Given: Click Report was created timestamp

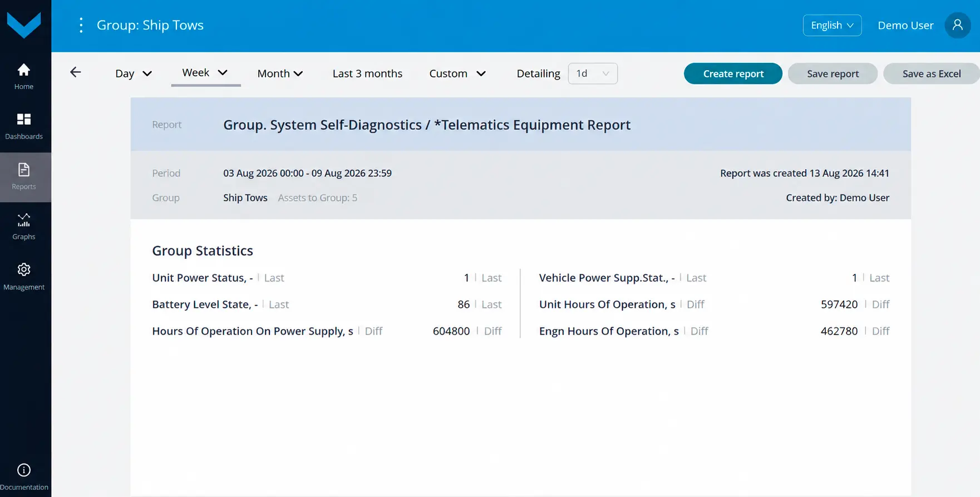Looking at the screenshot, I should 805,173.
